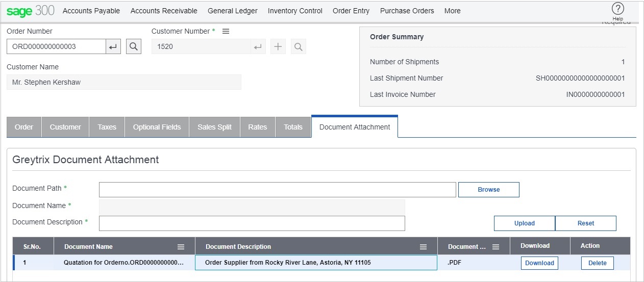Click the .PDF document type cell
Screen dimensions: 644x282
tap(474, 263)
